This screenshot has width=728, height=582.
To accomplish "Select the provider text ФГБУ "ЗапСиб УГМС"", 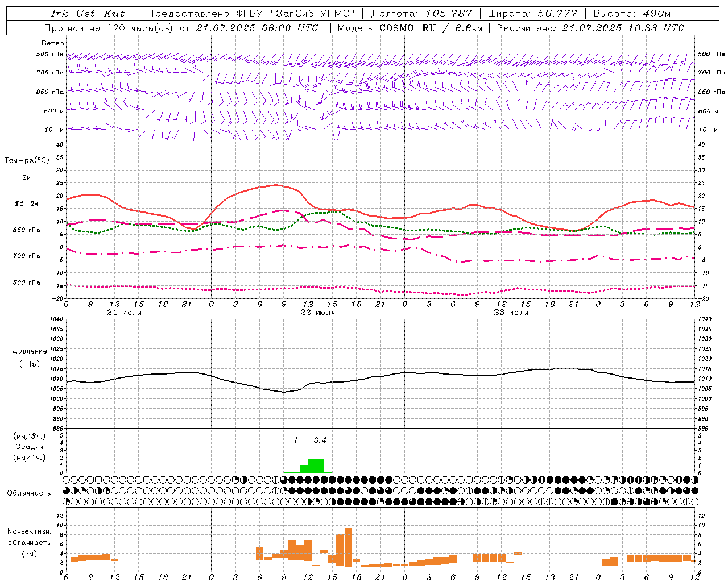I will point(295,14).
